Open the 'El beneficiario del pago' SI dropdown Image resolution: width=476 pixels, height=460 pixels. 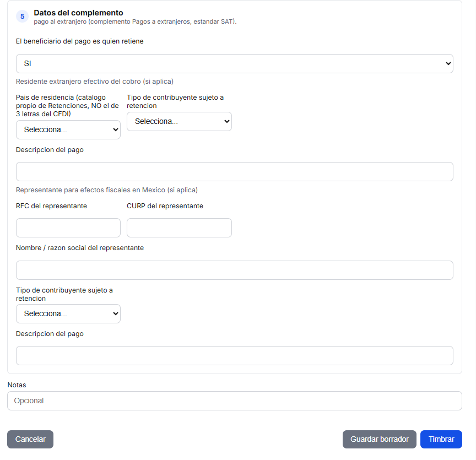[x=234, y=63]
